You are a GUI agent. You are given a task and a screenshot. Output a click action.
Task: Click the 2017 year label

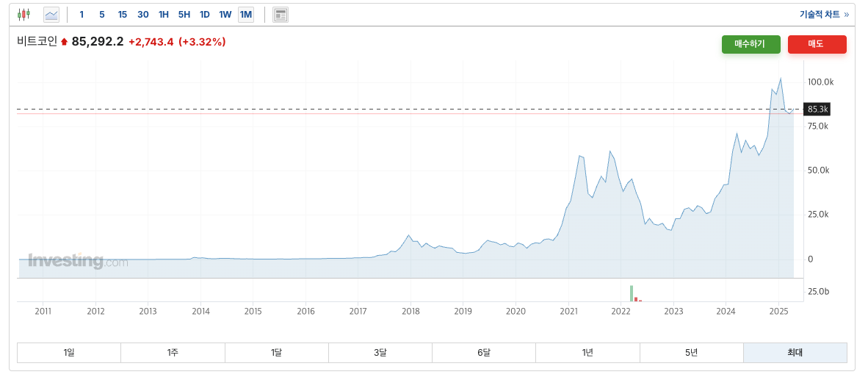click(358, 312)
